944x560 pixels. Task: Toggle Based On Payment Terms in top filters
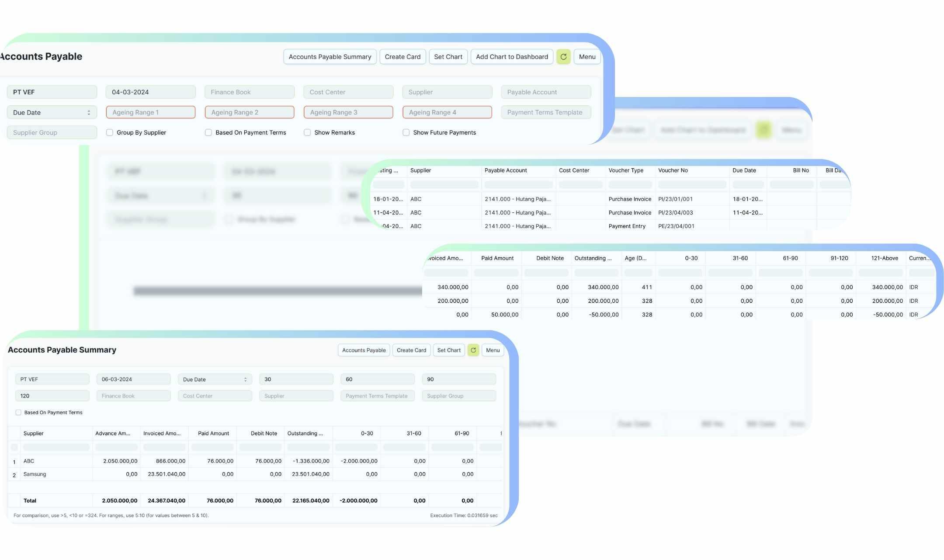[208, 132]
